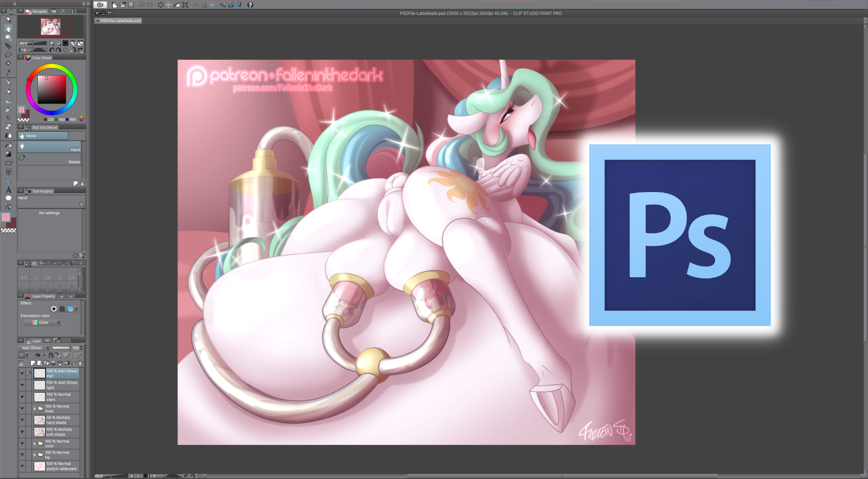The width and height of the screenshot is (868, 479).
Task: Hide the bg folder layer
Action: point(22,455)
